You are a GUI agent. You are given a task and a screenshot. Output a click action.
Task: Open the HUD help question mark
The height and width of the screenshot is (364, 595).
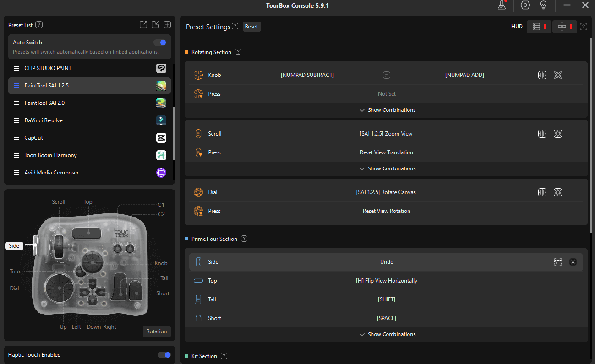[583, 27]
